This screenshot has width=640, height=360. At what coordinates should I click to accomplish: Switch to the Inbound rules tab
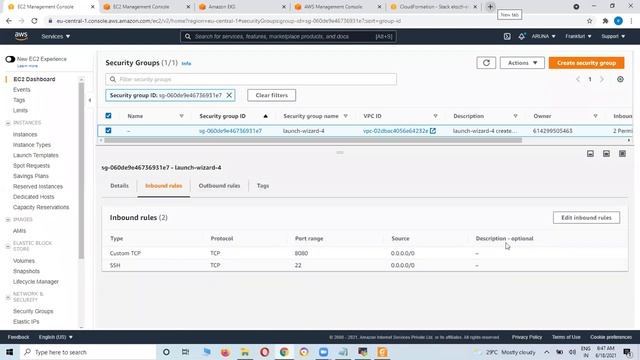pyautogui.click(x=164, y=186)
